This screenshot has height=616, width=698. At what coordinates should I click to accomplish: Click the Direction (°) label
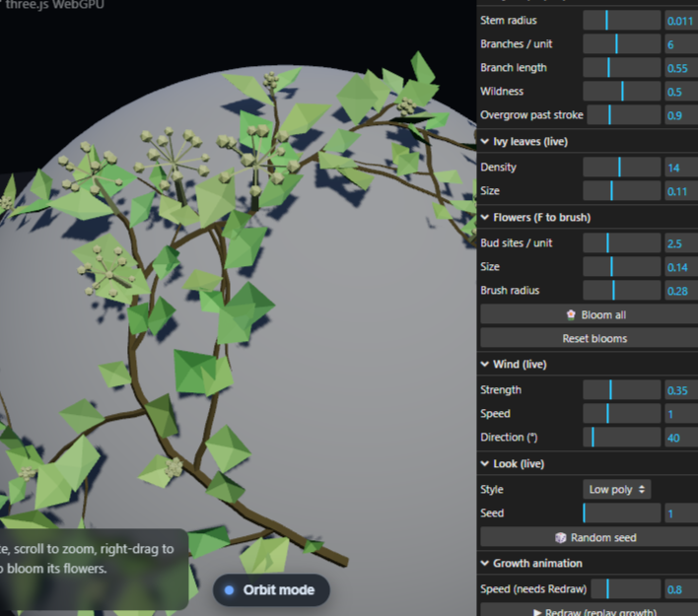(x=509, y=437)
